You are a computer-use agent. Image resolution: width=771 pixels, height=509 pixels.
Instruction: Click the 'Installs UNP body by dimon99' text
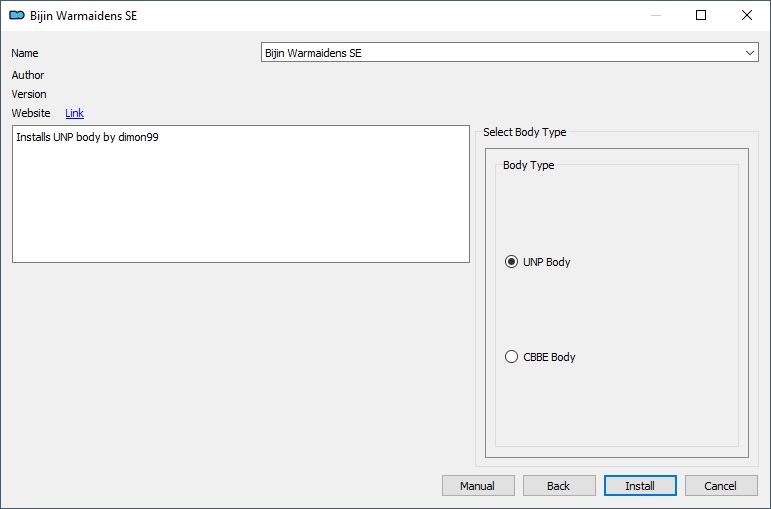[x=88, y=137]
